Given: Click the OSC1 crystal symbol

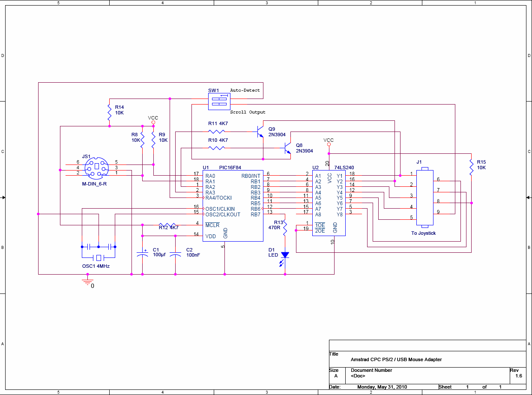Looking at the screenshot, I should click(99, 257).
